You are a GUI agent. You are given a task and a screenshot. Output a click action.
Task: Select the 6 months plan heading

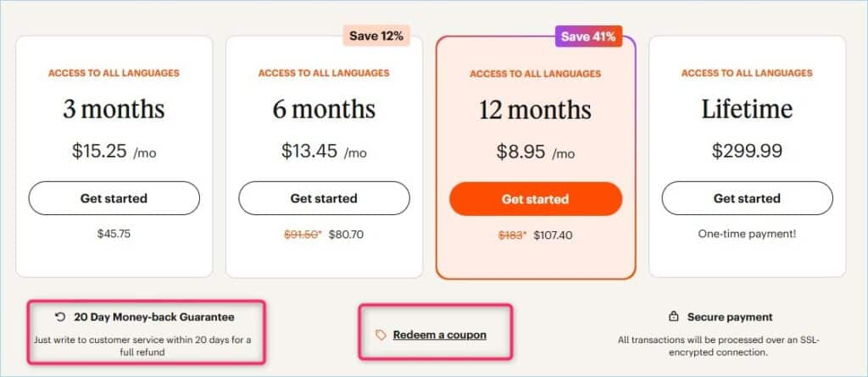(324, 108)
